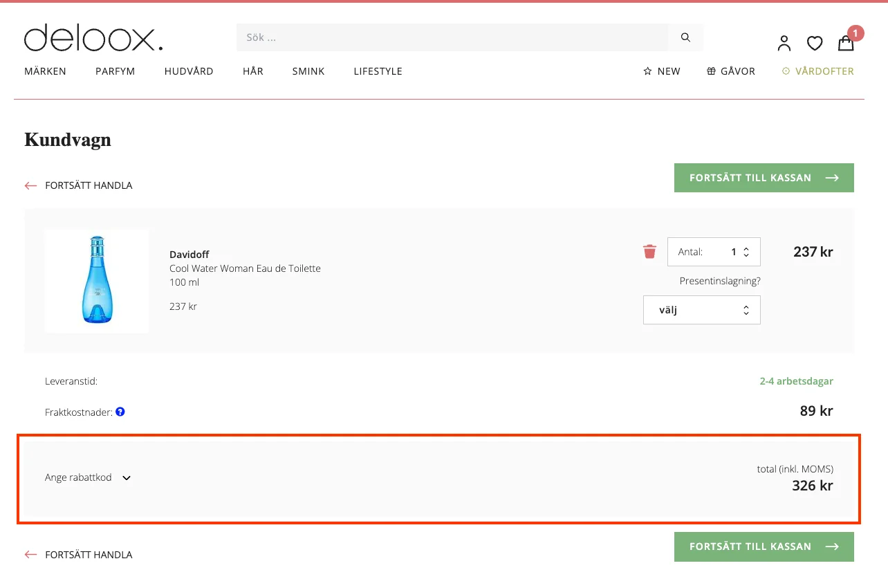Change the Antal quantity selector
This screenshot has height=588, width=888.
click(x=714, y=252)
